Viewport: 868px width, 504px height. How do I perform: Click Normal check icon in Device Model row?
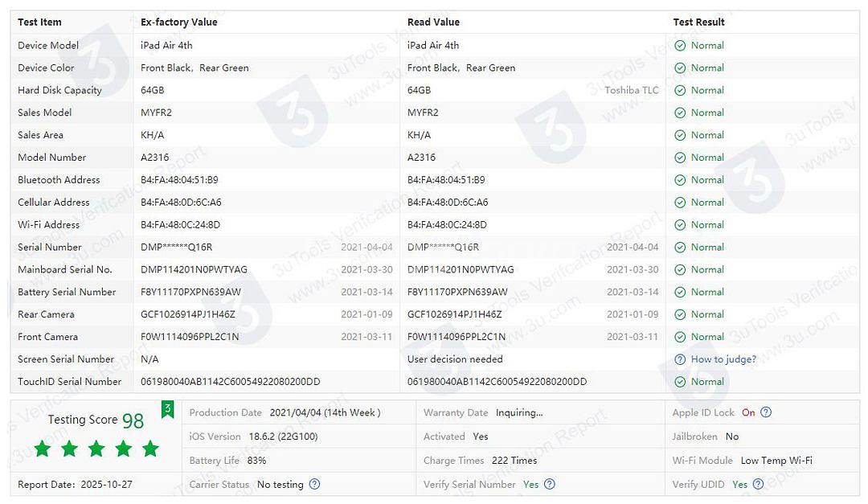[x=680, y=46]
